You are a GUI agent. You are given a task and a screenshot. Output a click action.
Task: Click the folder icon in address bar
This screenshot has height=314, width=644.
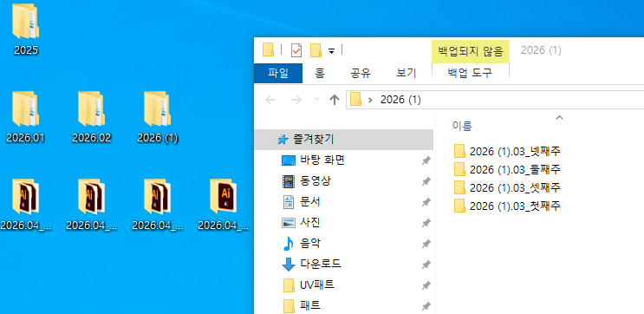(x=355, y=100)
